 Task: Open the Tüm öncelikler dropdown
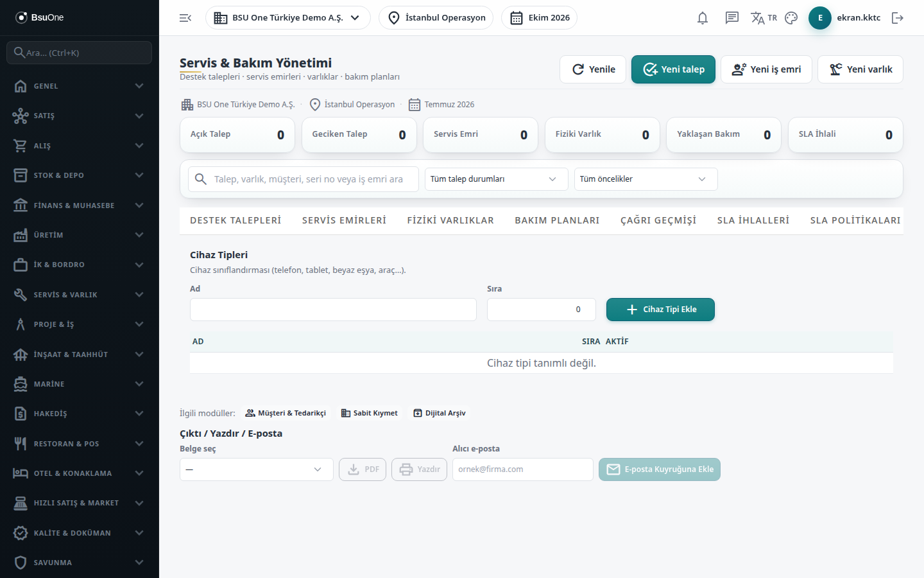(646, 179)
